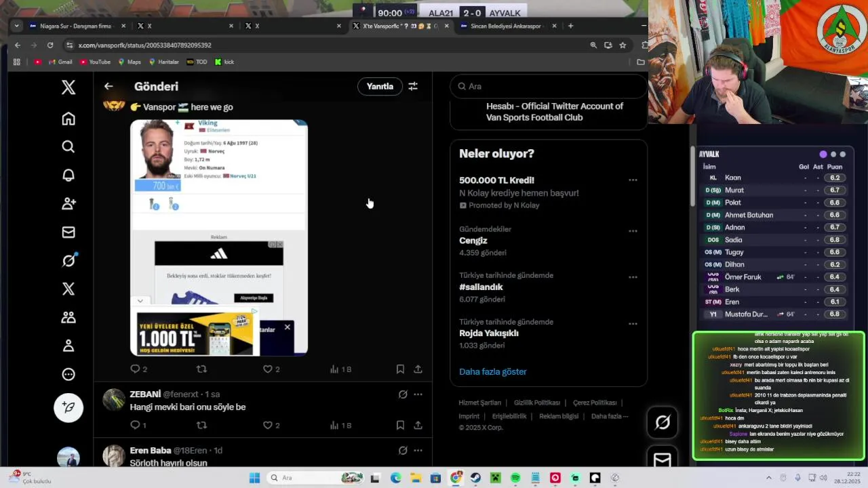
Task: Open the Follow people icon in sidebar
Action: coord(68,203)
